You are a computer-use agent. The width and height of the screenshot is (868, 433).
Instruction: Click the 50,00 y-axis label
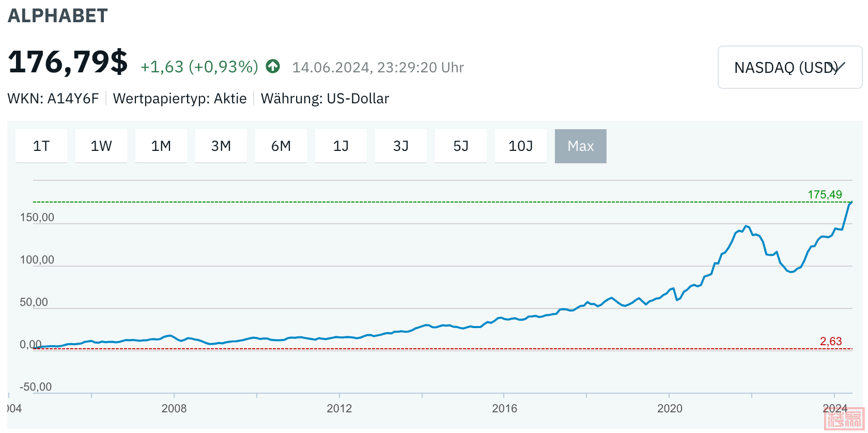pyautogui.click(x=34, y=302)
